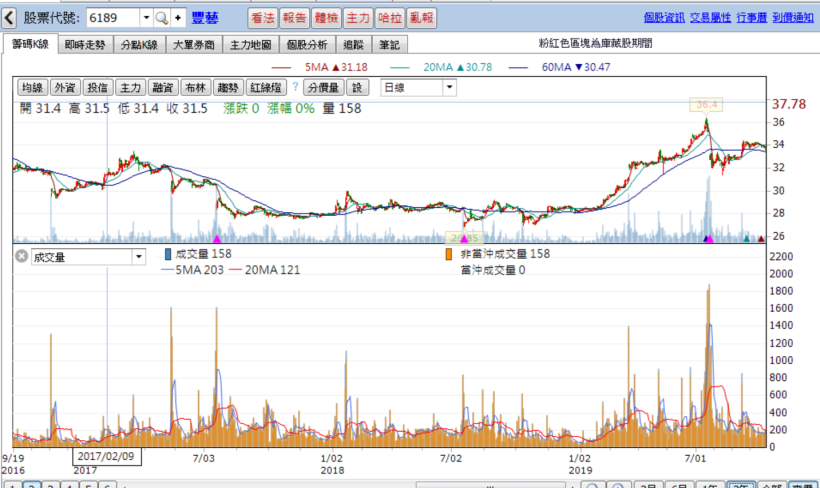820x488 pixels.
Task: Click the teal 20MA legend line swatch
Action: [x=400, y=67]
